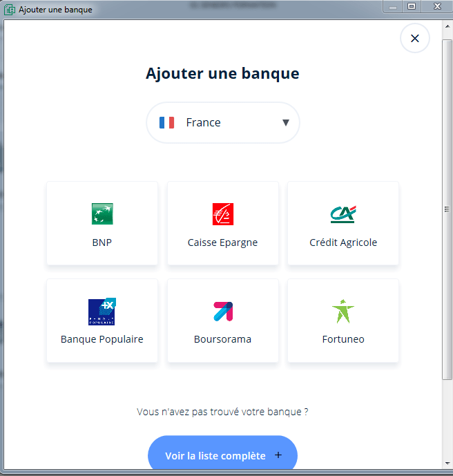
Task: Close window using title bar X
Action: (437, 6)
